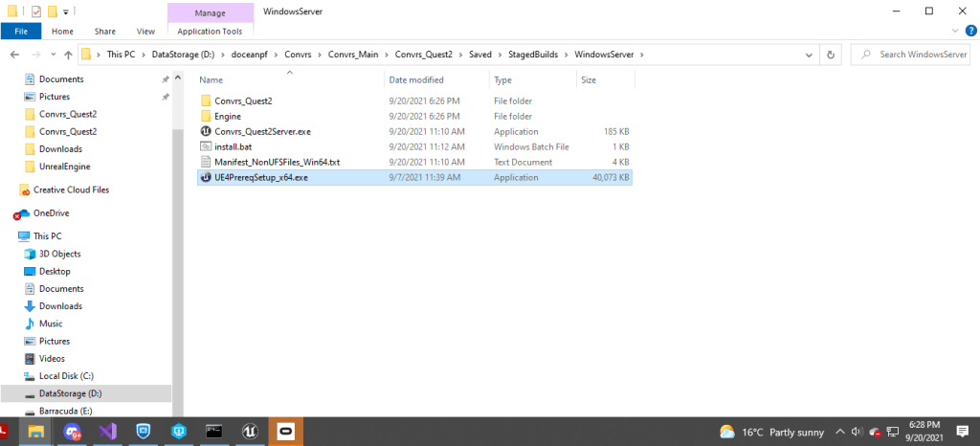
Task: Open the notification center icon
Action: pyautogui.click(x=960, y=431)
